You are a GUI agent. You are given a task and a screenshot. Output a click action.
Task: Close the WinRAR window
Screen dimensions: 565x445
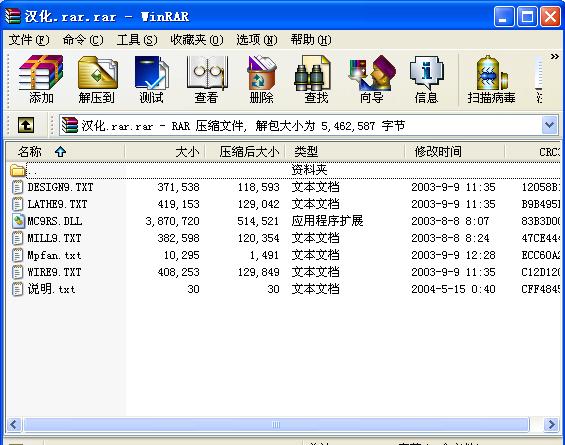click(x=551, y=17)
